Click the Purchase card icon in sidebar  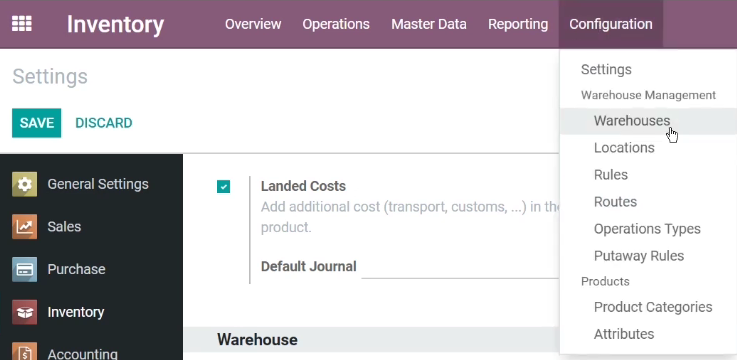coord(24,269)
